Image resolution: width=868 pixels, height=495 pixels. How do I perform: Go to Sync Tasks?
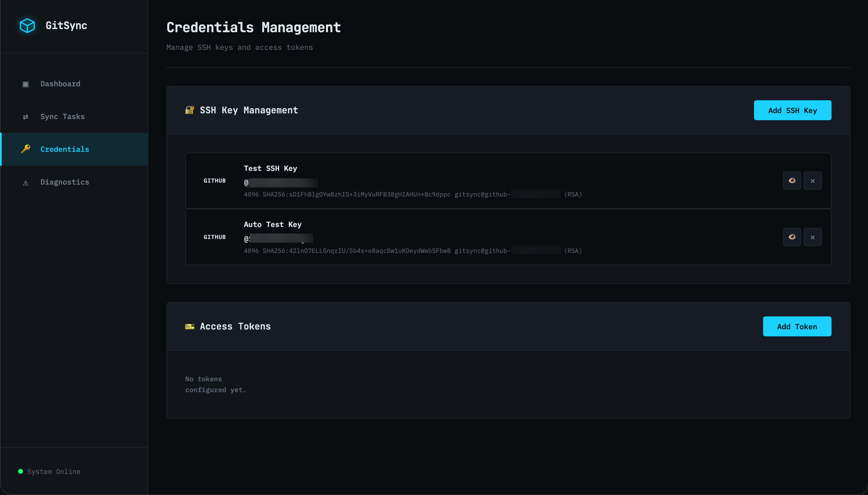[74, 116]
